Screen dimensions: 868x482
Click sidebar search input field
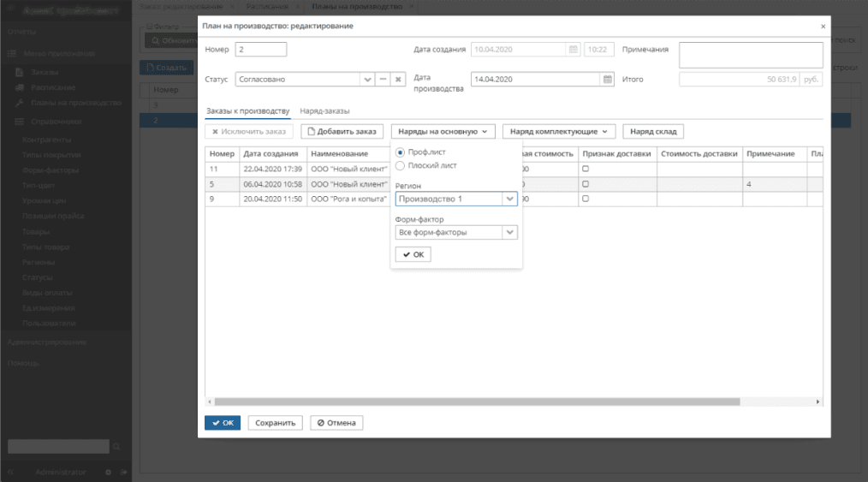pyautogui.click(x=59, y=447)
